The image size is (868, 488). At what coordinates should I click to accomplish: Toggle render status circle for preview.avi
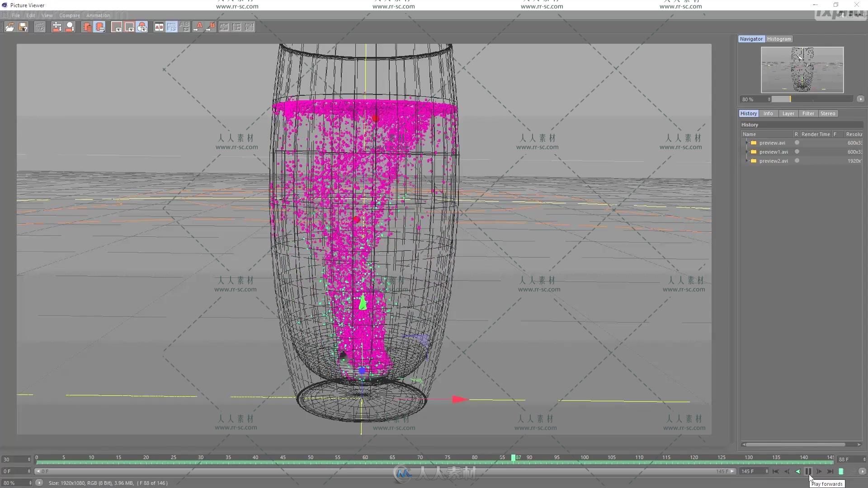pos(797,142)
